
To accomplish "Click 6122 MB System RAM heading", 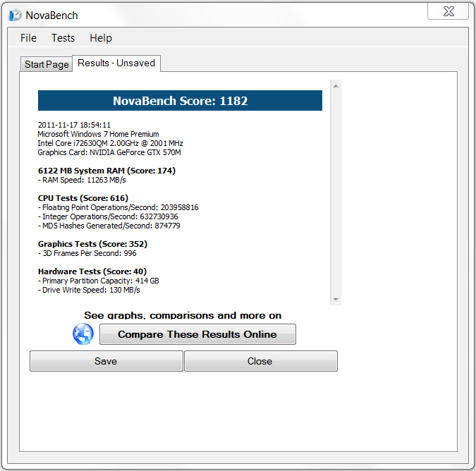I will click(106, 171).
